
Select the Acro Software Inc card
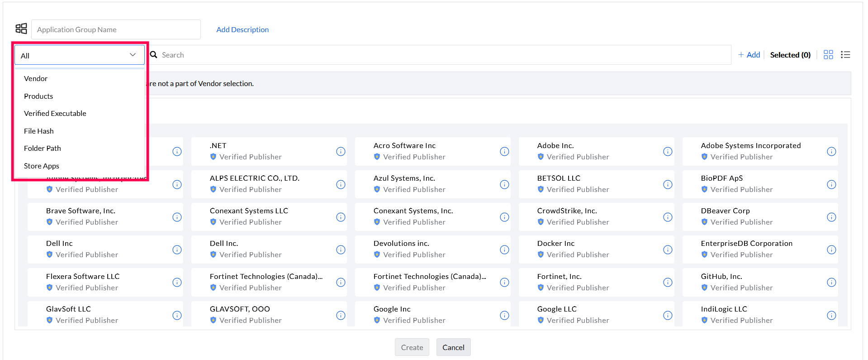[x=433, y=151]
